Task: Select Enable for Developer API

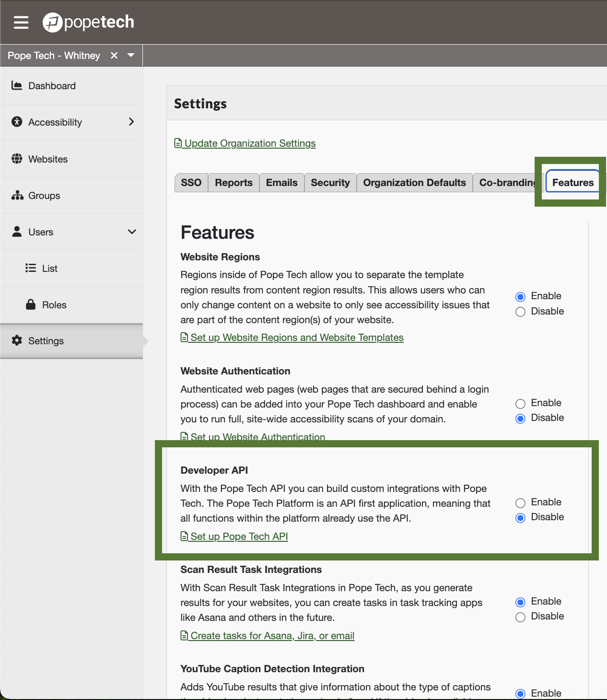Action: coord(520,502)
